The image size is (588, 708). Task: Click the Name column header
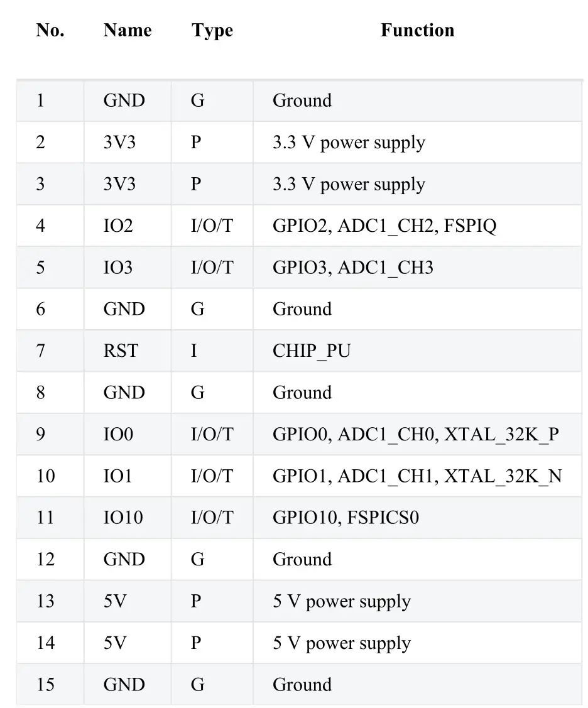click(128, 30)
